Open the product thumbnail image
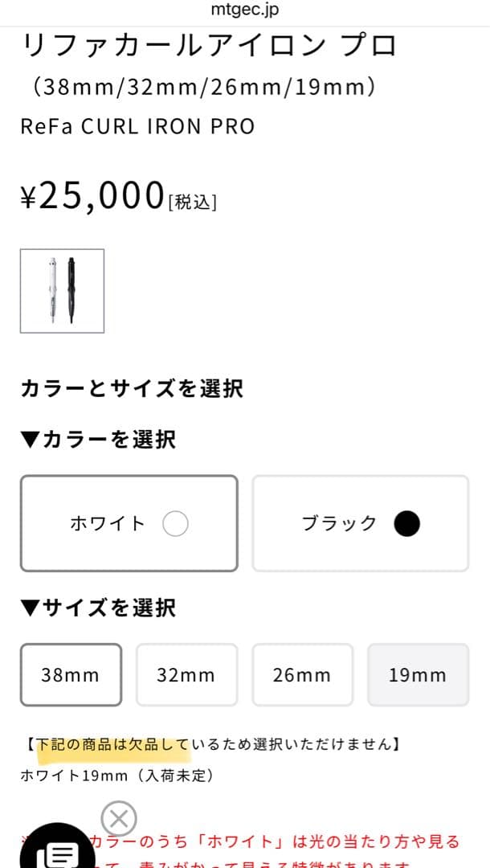Viewport: 490px width, 868px height. point(61,291)
